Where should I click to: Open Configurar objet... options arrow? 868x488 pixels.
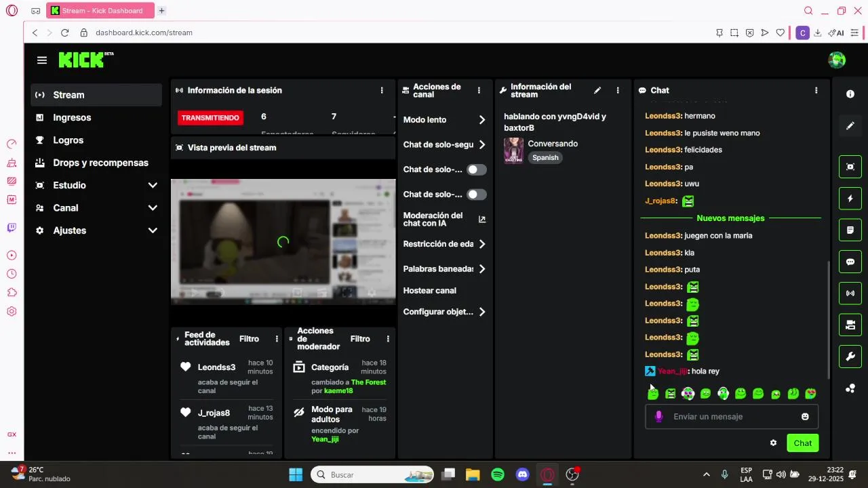coord(482,312)
